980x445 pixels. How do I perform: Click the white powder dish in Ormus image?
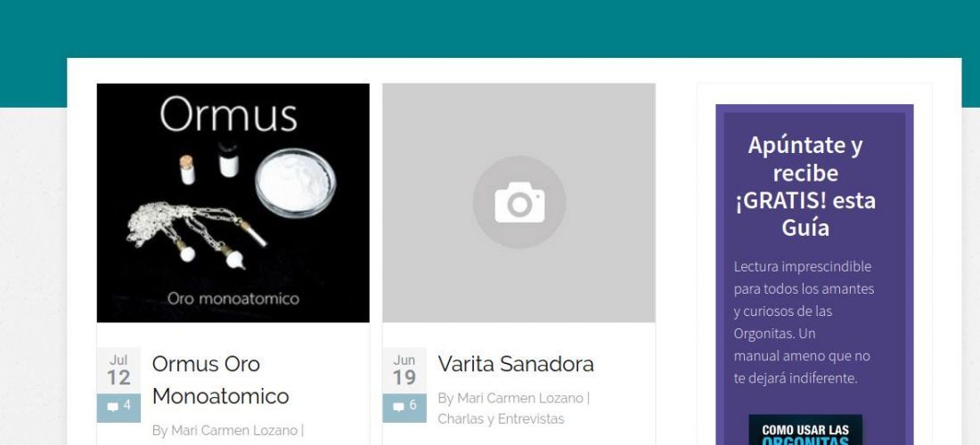(296, 182)
